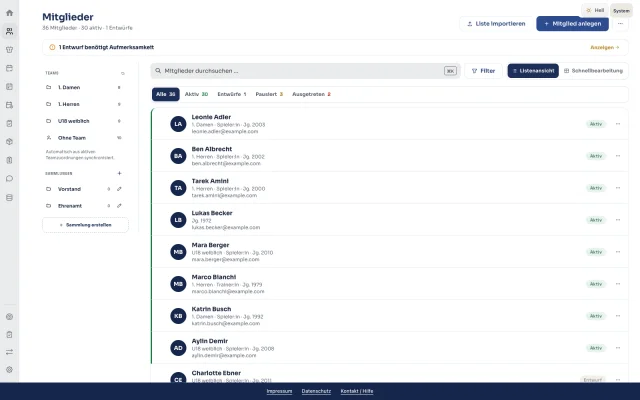
Task: Edit the Vorstand collection pencil icon
Action: coord(119,189)
